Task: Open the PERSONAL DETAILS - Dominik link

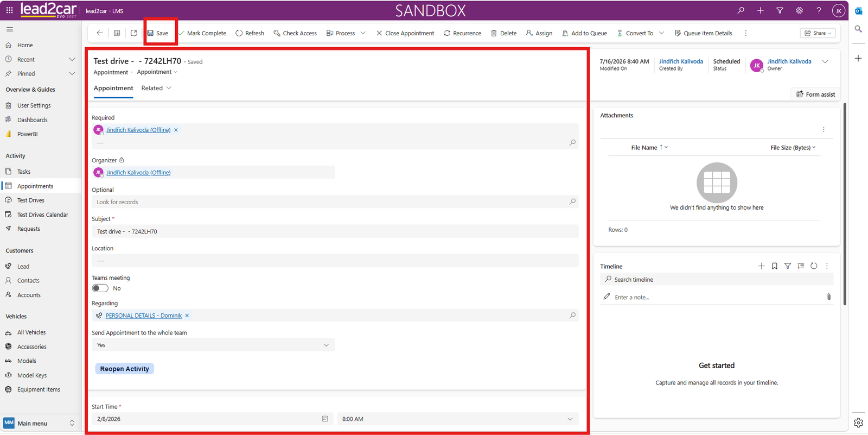Action: click(144, 316)
